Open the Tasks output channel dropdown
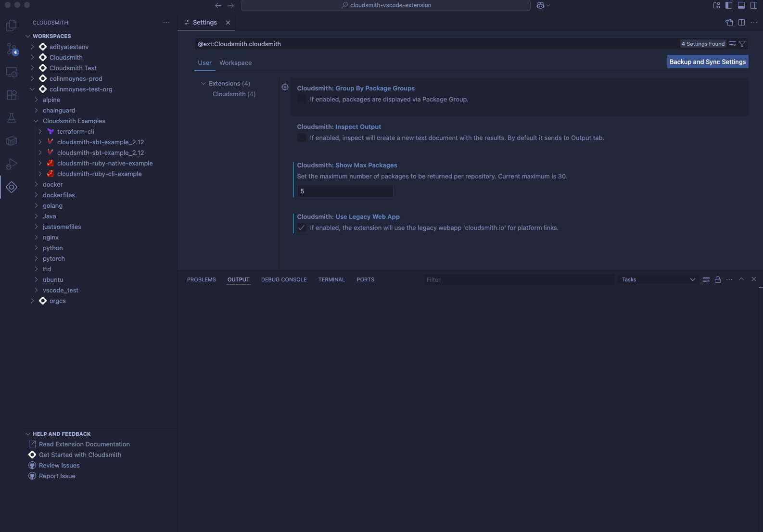 658,279
